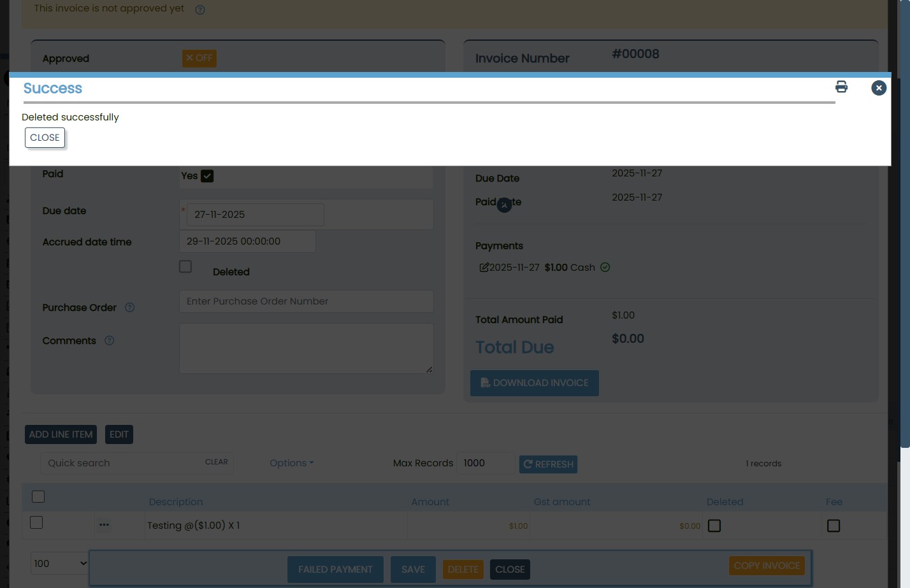Dismiss the Success dialog with X icon
The image size is (910, 588).
878,88
